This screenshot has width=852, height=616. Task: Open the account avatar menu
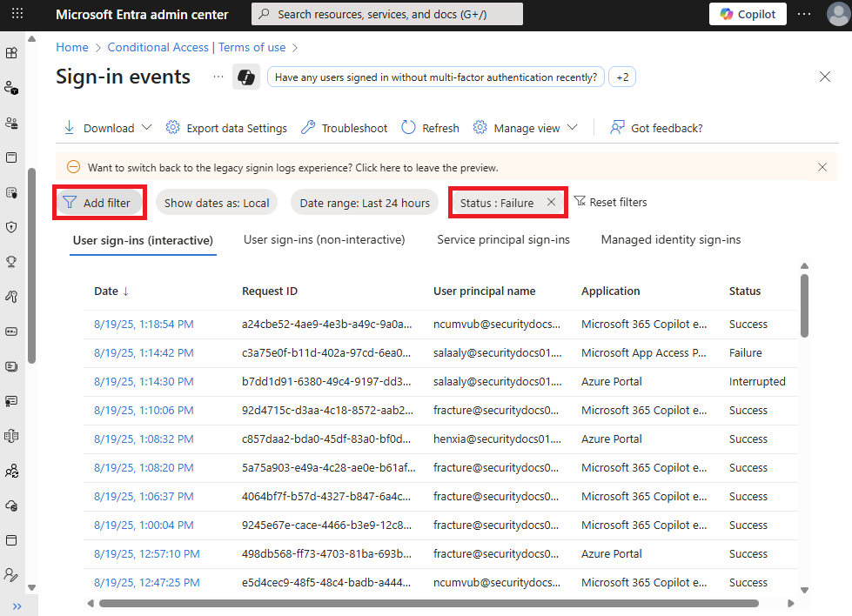(835, 14)
